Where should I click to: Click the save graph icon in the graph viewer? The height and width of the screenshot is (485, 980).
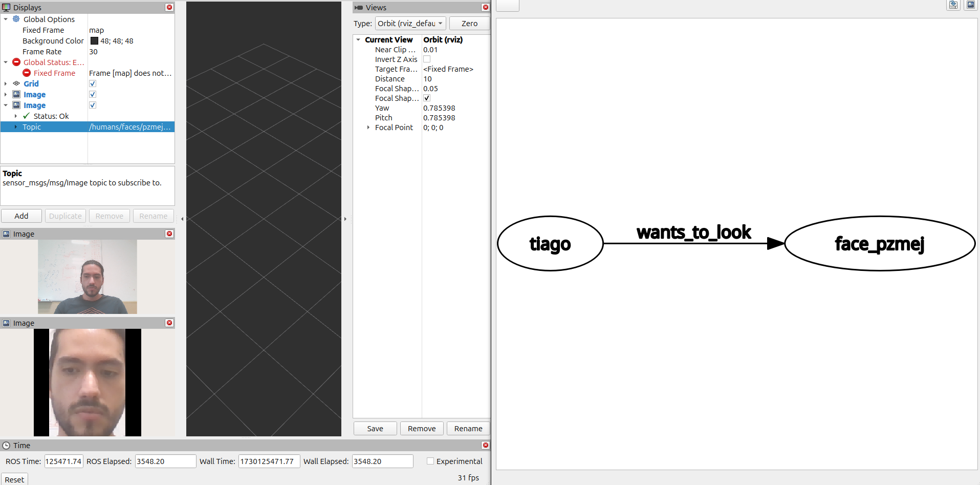[x=953, y=5]
